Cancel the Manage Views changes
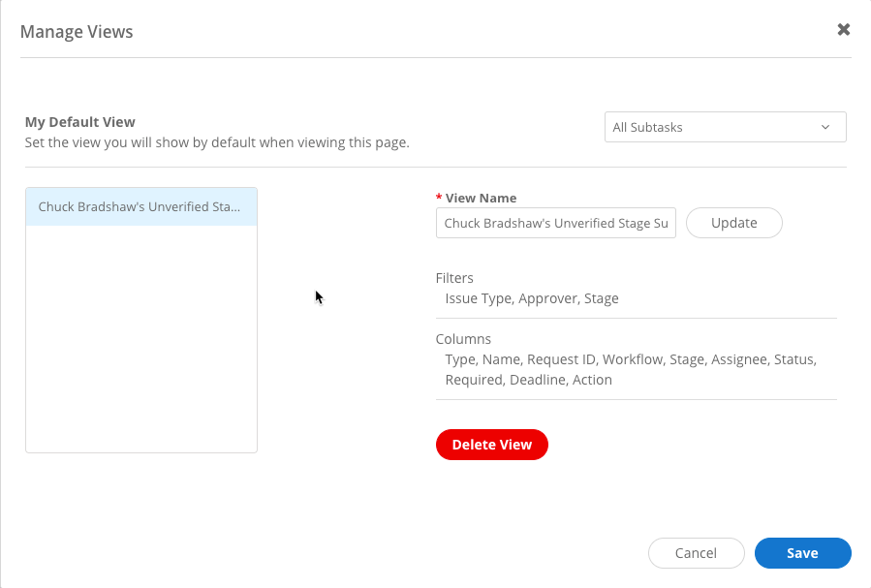 pos(696,552)
